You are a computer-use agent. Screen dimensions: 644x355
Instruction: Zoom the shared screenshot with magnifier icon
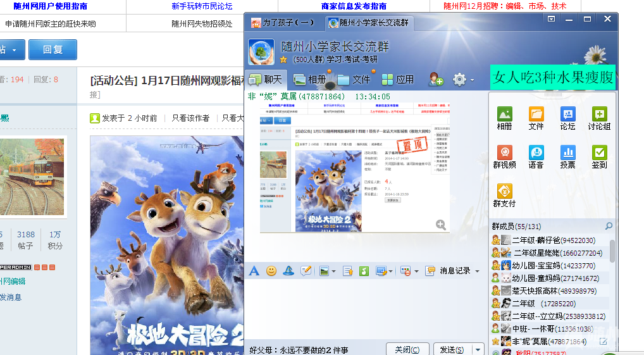pyautogui.click(x=441, y=225)
